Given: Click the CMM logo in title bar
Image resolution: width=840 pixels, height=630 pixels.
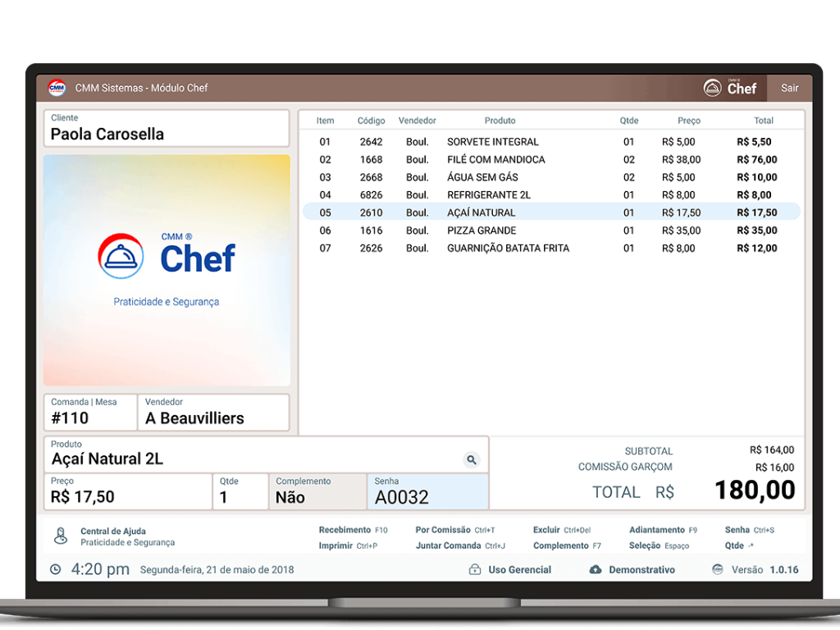Looking at the screenshot, I should [x=57, y=88].
